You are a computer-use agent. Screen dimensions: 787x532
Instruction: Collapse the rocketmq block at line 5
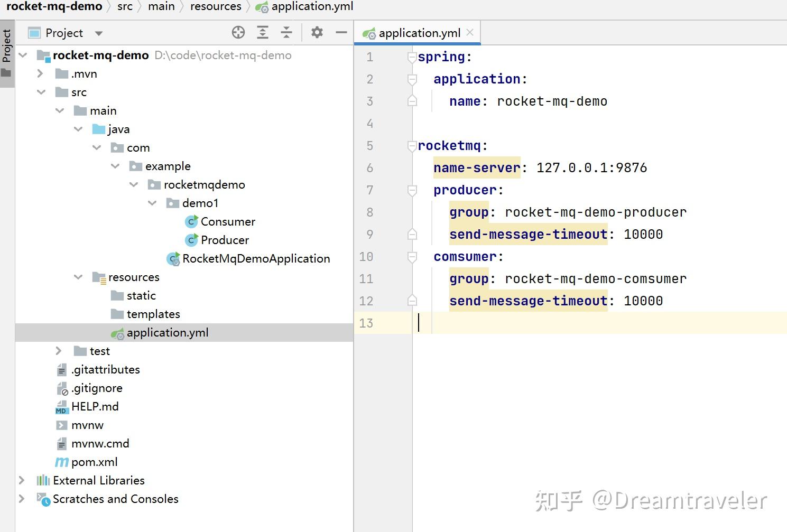pos(412,146)
